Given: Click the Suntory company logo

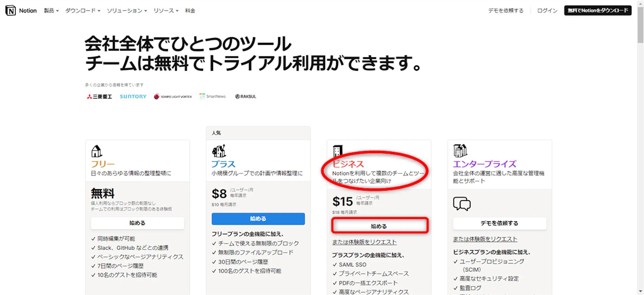Looking at the screenshot, I should [x=133, y=96].
